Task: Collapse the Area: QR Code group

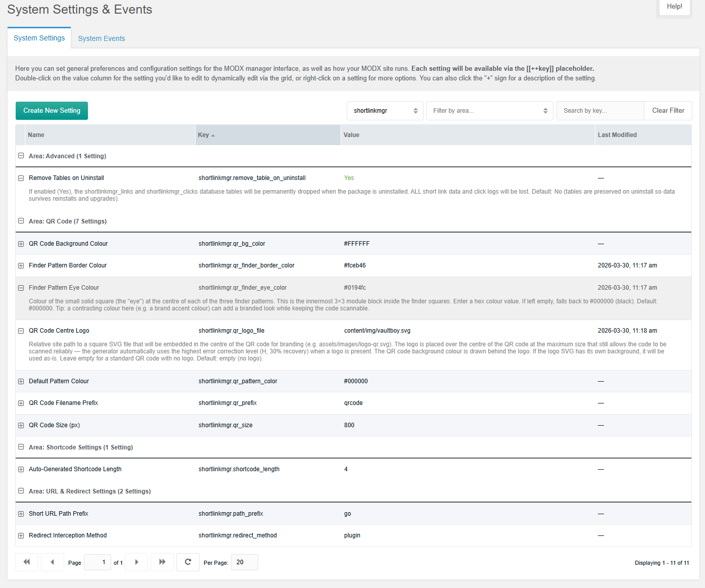Action: pyautogui.click(x=21, y=221)
